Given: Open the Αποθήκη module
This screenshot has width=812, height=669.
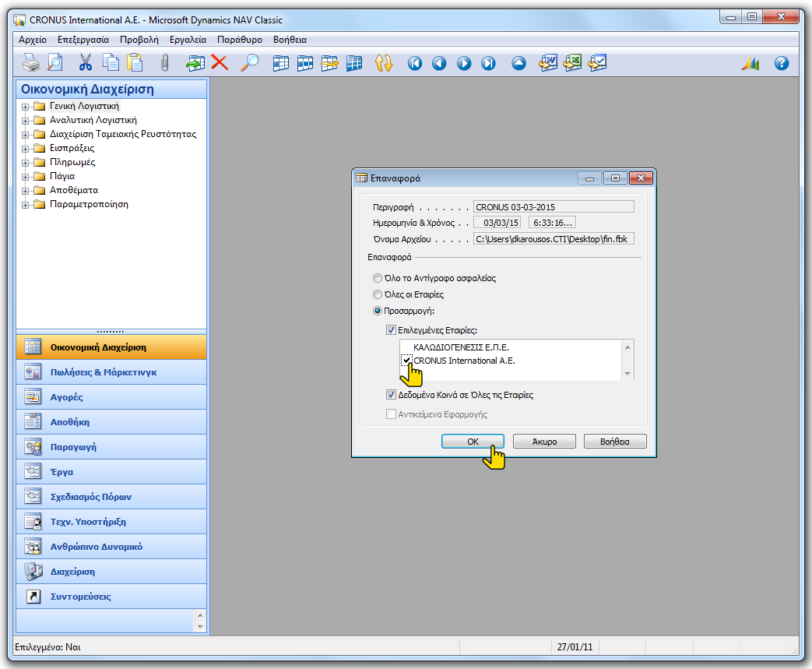Looking at the screenshot, I should (111, 422).
